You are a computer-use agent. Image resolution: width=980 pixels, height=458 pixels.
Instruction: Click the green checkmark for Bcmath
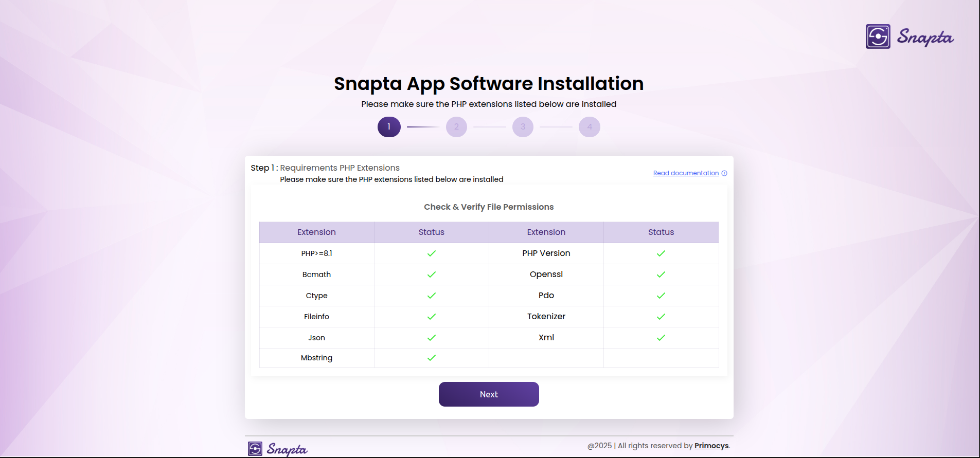(432, 274)
